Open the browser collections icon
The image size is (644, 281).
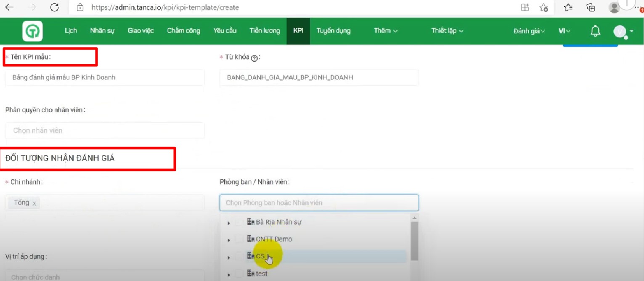point(591,7)
